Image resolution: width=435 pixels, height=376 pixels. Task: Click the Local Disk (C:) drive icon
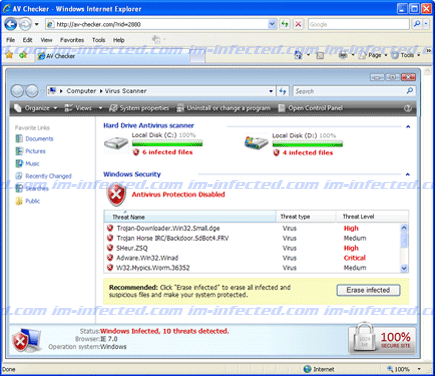pos(116,144)
